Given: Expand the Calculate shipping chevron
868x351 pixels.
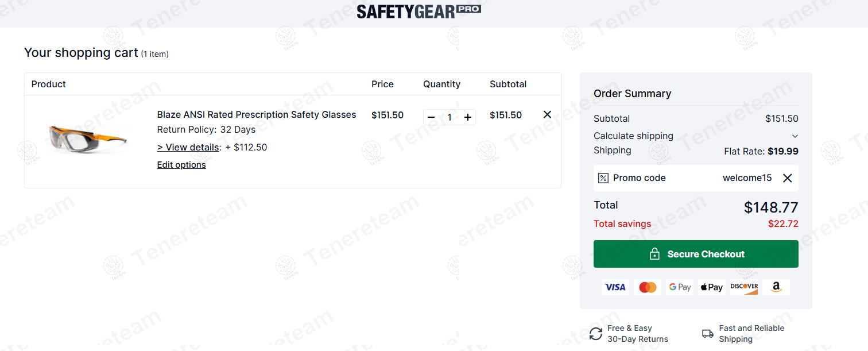Looking at the screenshot, I should pyautogui.click(x=795, y=136).
